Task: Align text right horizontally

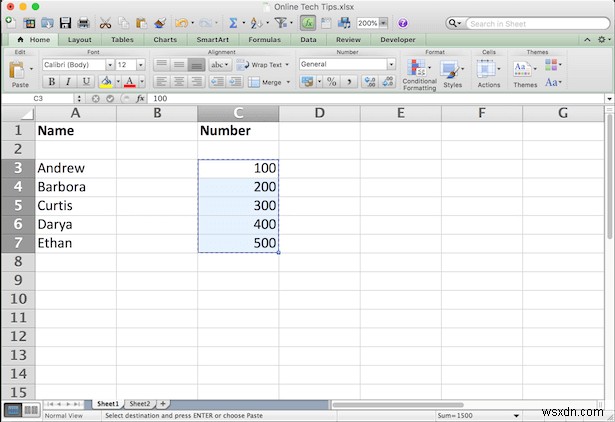Action: [197, 82]
